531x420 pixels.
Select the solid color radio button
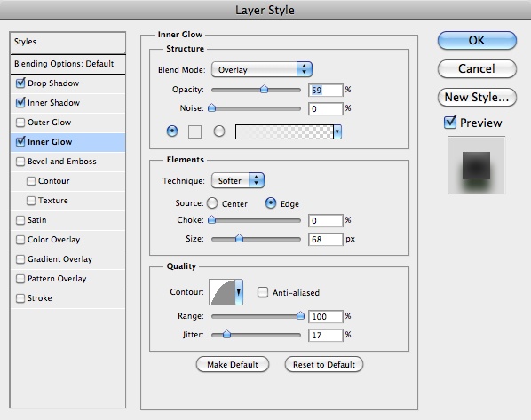(x=172, y=131)
